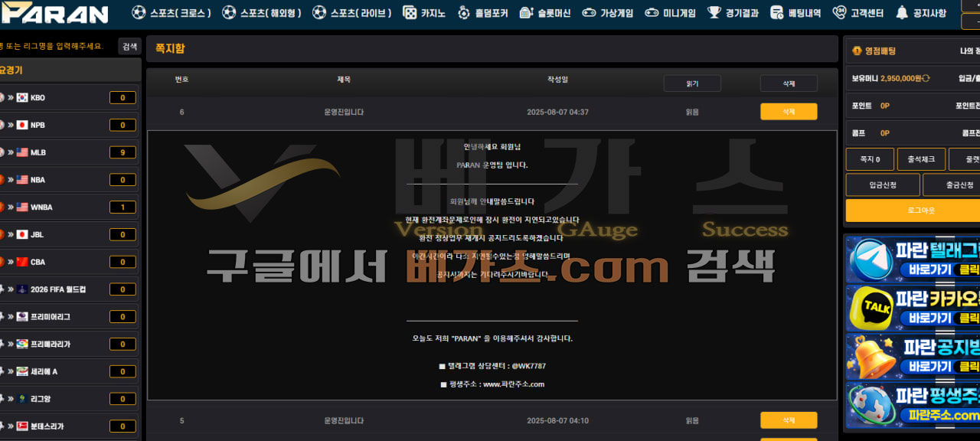Click the 출금신청 withdrawal request button
The height and width of the screenshot is (441, 980).
(x=952, y=185)
